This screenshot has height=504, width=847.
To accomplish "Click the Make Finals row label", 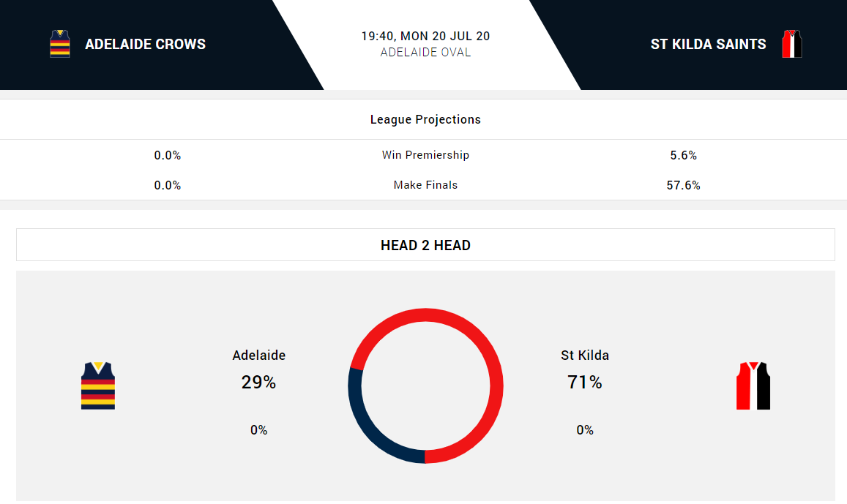I will [425, 185].
